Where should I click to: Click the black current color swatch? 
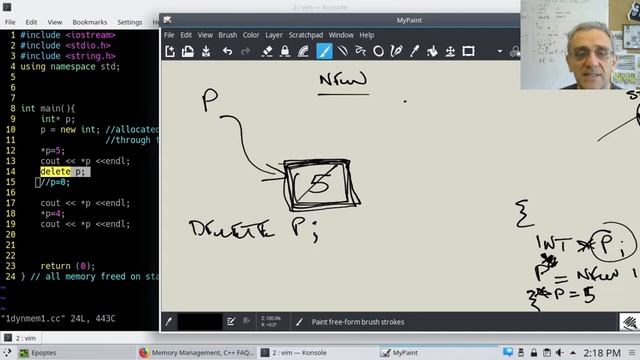(x=200, y=322)
